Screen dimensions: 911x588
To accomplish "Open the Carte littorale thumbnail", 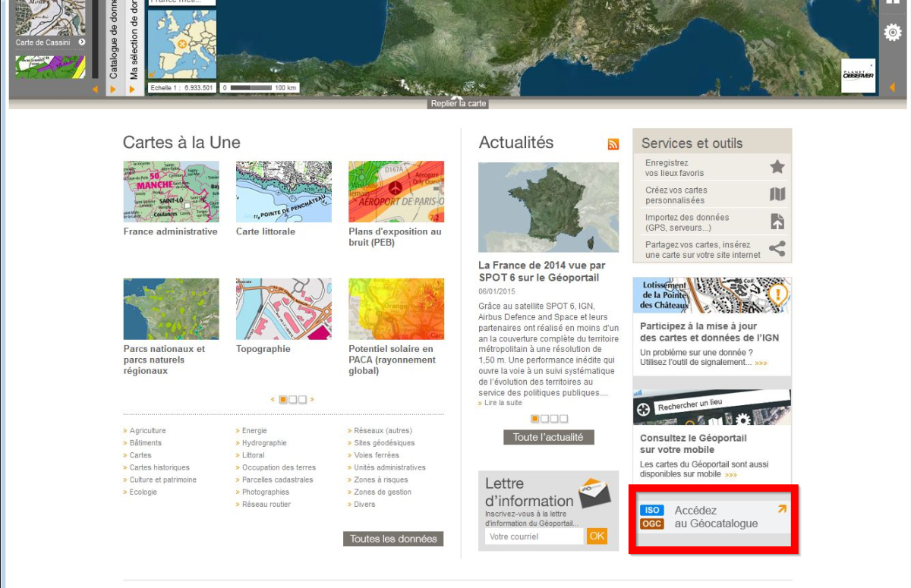I will click(x=284, y=191).
